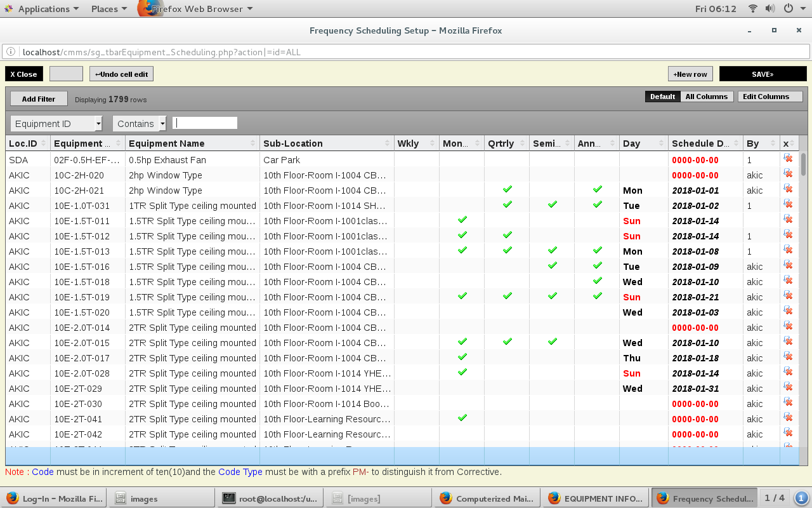Click the SAVE button
Viewport: 812px width, 508px height.
763,74
